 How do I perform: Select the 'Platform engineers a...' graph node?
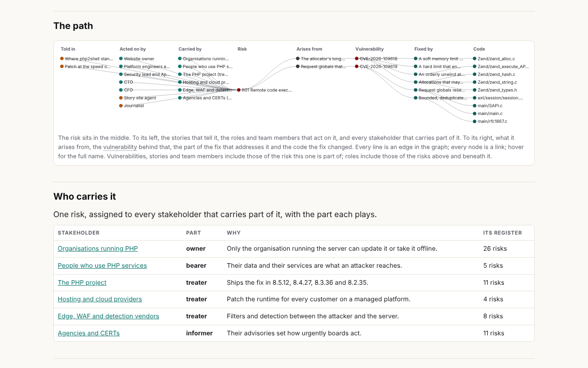(144, 67)
